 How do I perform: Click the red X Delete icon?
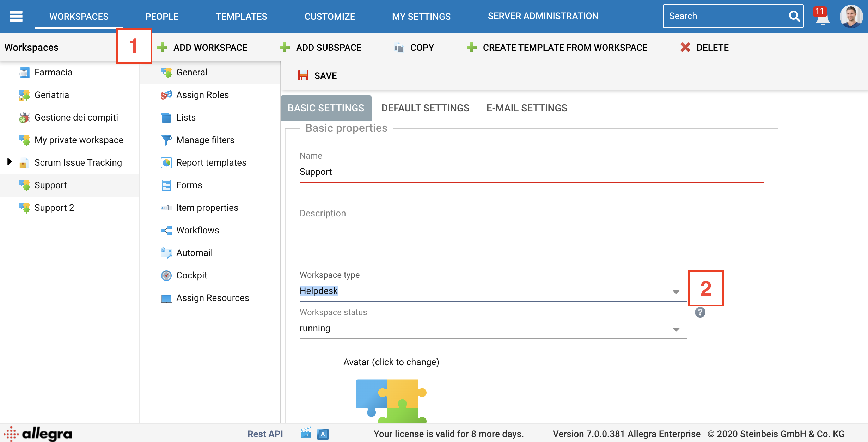(x=685, y=48)
